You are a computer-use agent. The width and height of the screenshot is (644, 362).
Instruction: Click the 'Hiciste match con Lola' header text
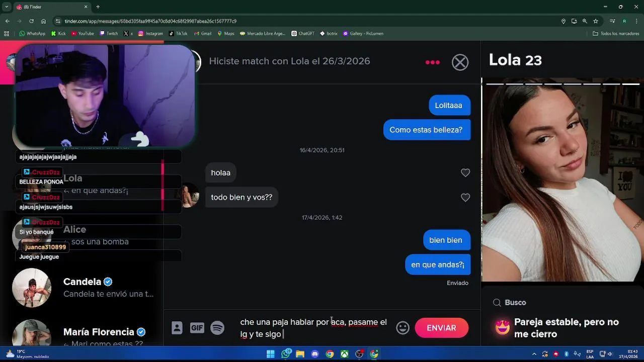tap(289, 61)
